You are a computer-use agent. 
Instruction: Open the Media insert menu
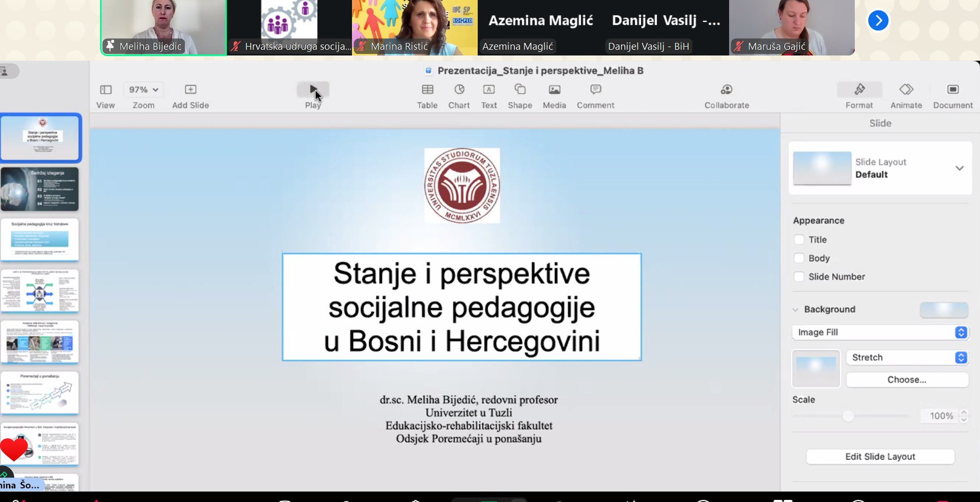(554, 90)
